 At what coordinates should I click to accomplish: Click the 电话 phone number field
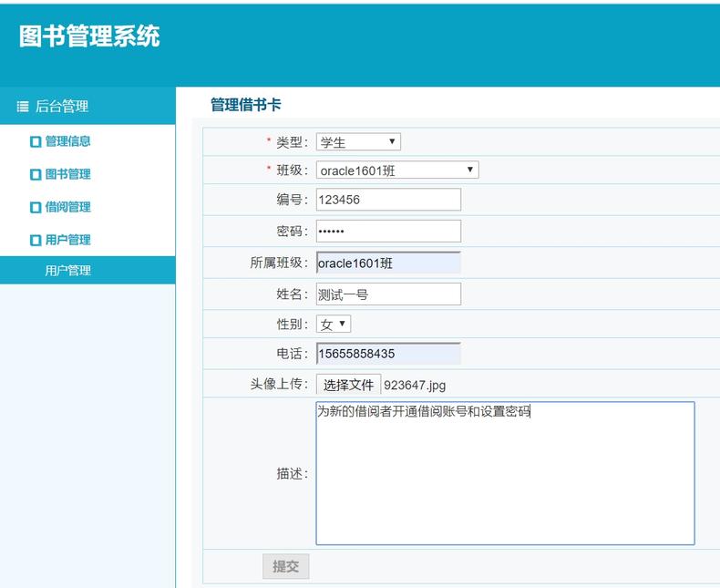(x=388, y=354)
